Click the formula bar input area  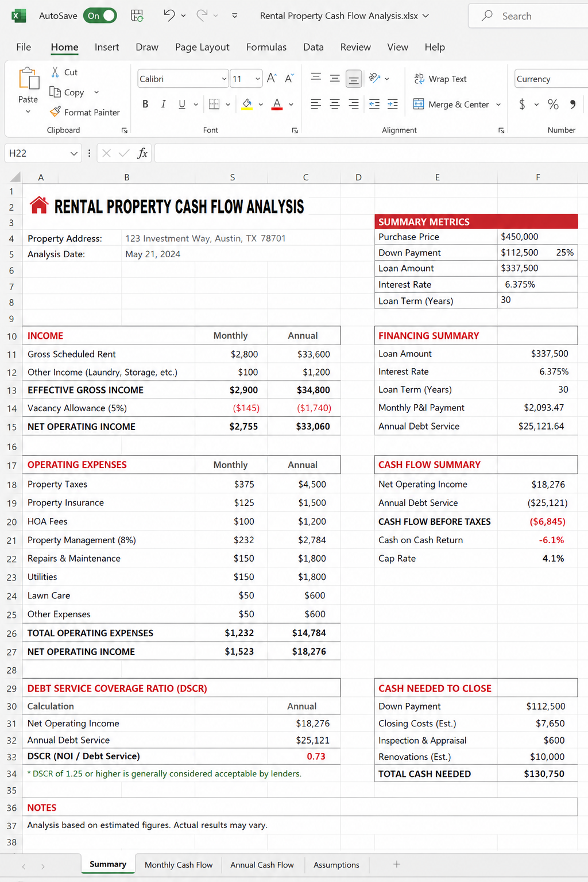(371, 153)
